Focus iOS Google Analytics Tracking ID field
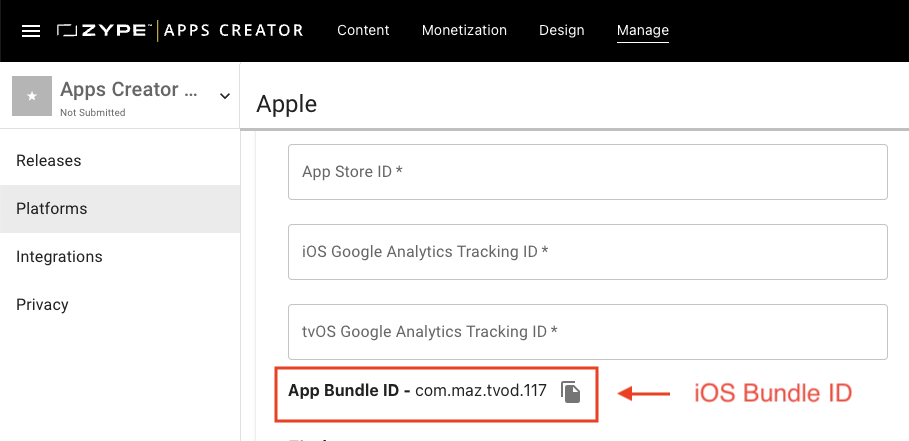The width and height of the screenshot is (909, 441). (x=588, y=252)
